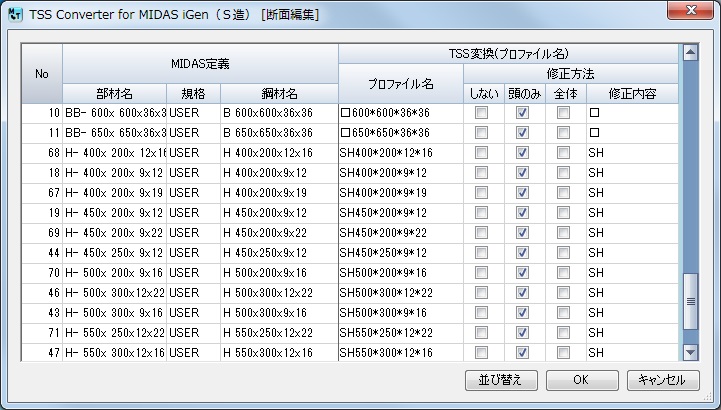Close the TSS Converter dialog window
721x410 pixels.
[690, 11]
